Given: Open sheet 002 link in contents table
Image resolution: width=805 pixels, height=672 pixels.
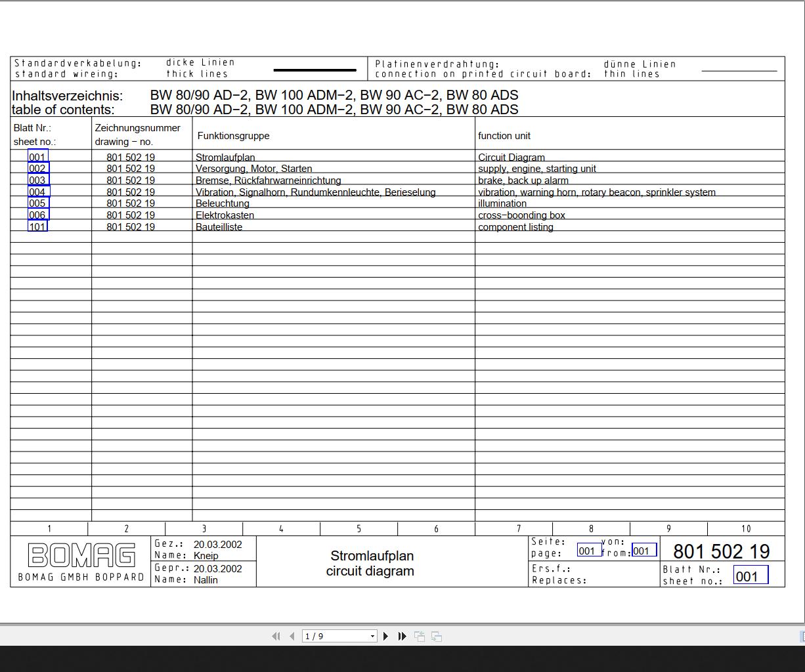Looking at the screenshot, I should click(x=38, y=168).
